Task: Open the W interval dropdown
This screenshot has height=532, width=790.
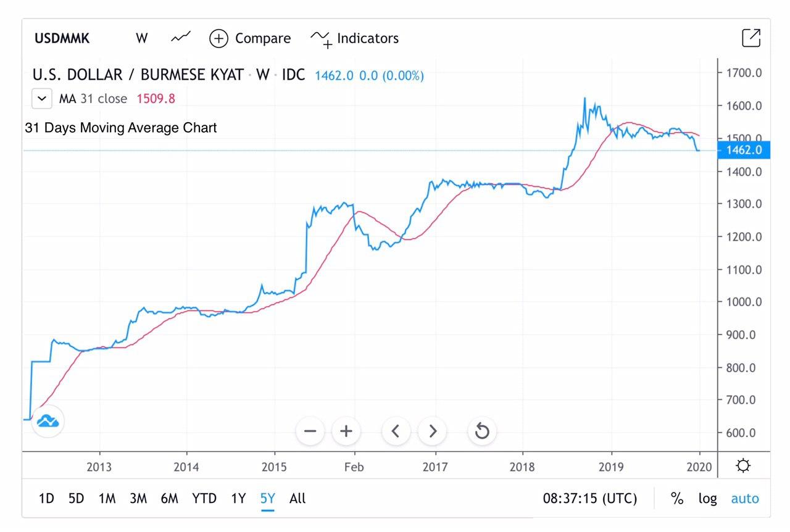Action: [142, 38]
